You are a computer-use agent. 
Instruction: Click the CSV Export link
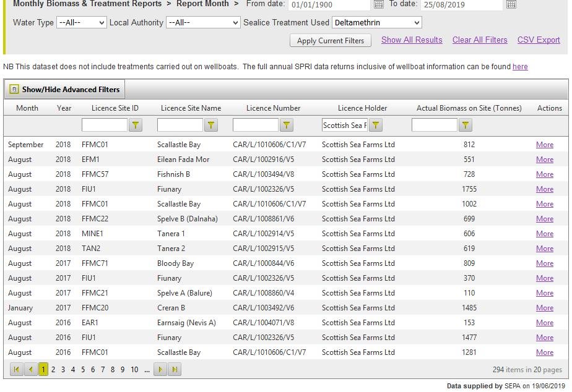pyautogui.click(x=539, y=40)
